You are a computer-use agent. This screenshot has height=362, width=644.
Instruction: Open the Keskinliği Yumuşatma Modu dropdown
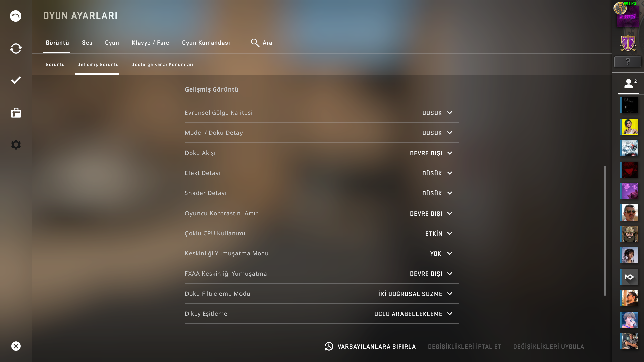pyautogui.click(x=441, y=254)
